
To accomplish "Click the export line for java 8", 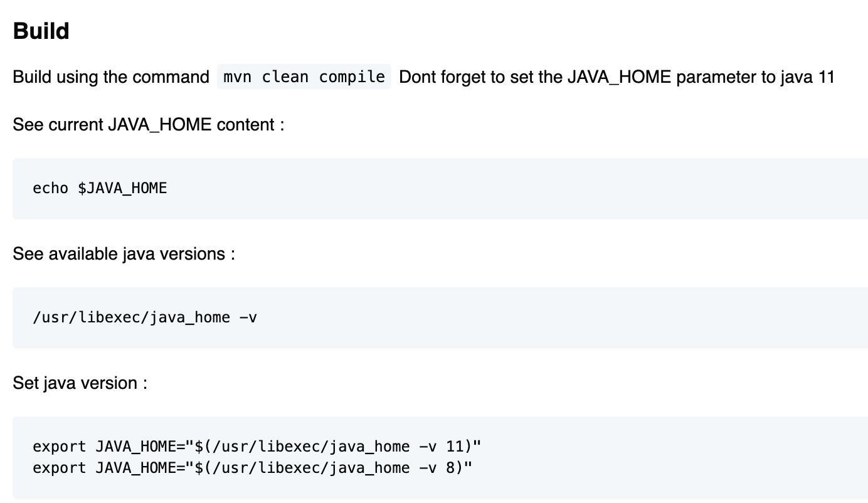I will tap(251, 468).
